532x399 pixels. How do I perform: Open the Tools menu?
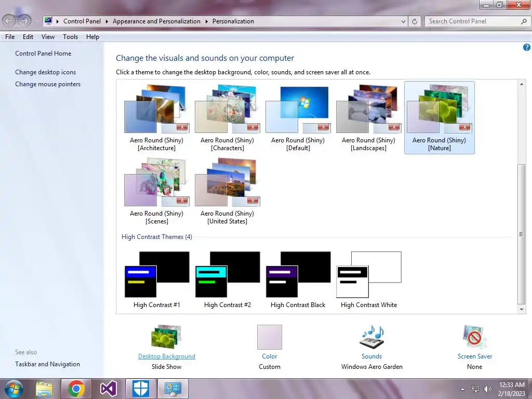[x=70, y=37]
